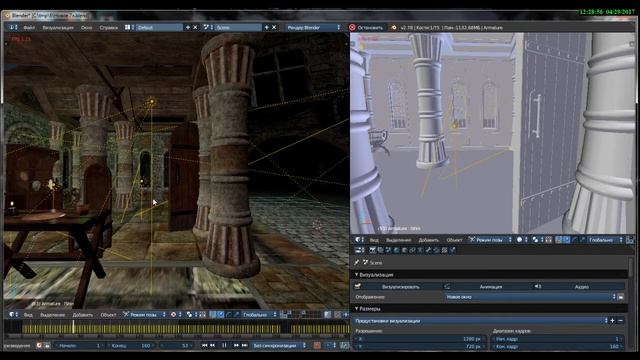
Task: Open Выделение menu in the gray 3D view header
Action: tap(398, 240)
